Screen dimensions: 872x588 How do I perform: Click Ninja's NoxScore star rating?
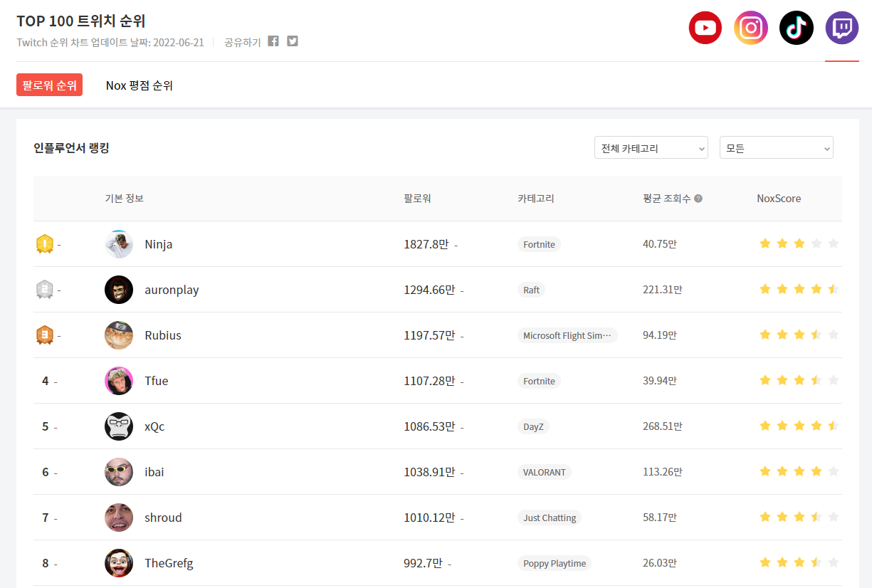(799, 243)
